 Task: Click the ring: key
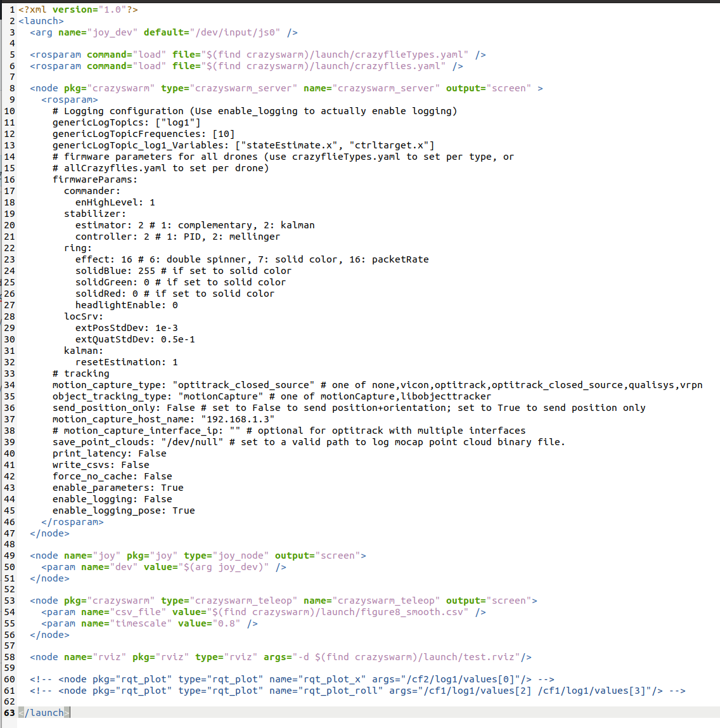tap(78, 248)
